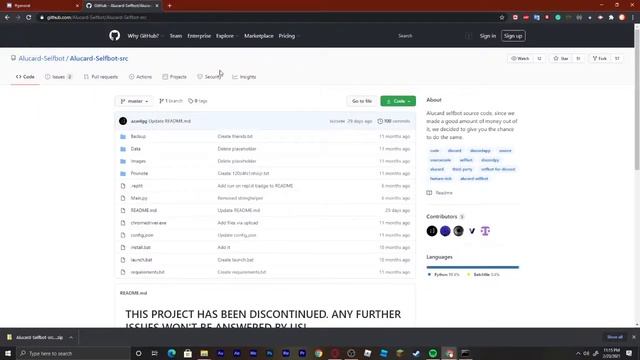
Task: Expand the download item chevron menu
Action: (x=71, y=338)
